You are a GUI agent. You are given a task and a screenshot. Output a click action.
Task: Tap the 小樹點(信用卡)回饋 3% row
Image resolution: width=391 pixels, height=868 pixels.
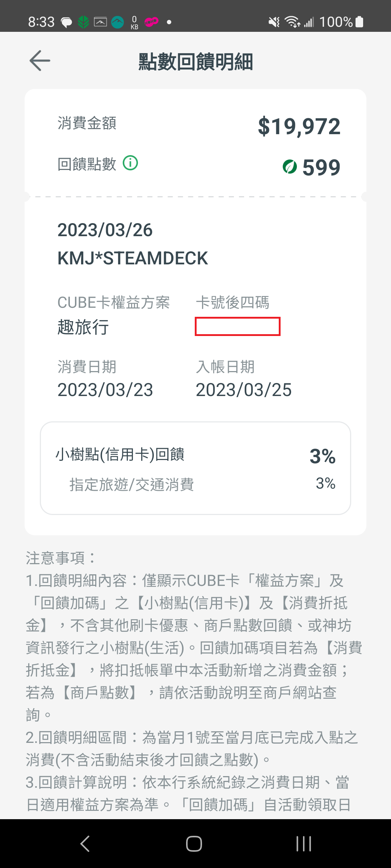coord(195,455)
